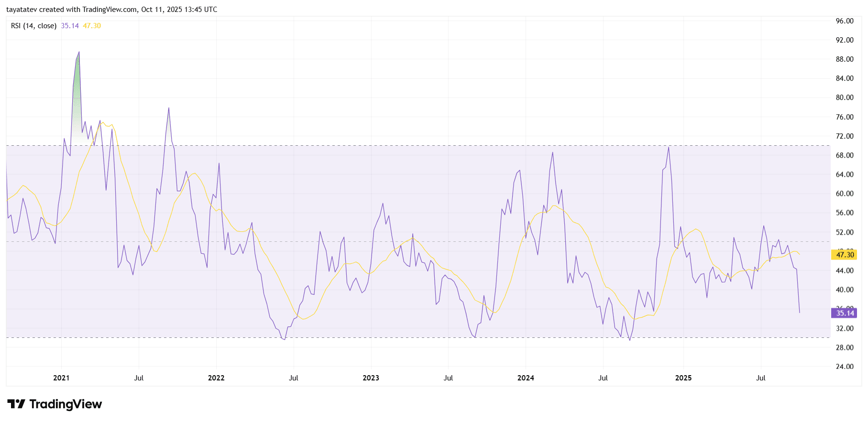Screen dimensions: 868x422
Task: Select the 2025 time-axis label
Action: tap(683, 378)
